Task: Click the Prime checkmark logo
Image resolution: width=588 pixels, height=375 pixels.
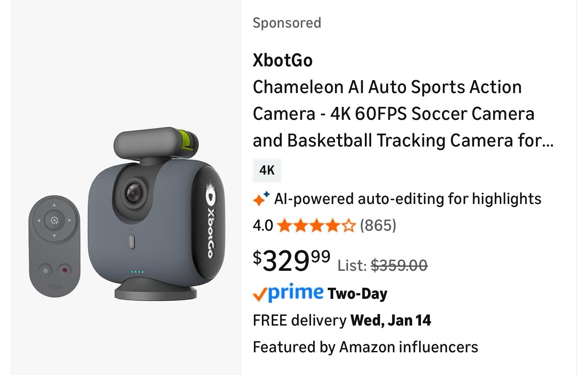Action: pos(288,293)
